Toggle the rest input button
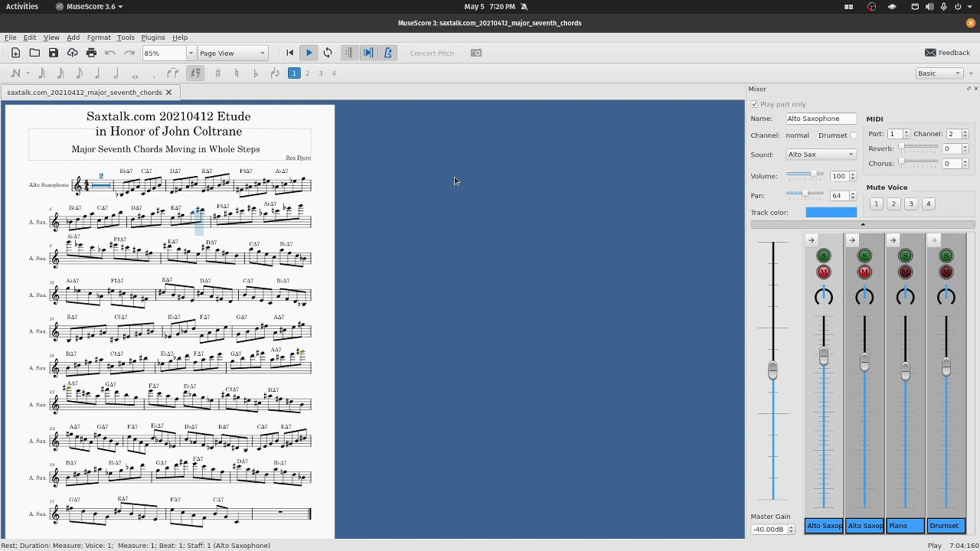Image resolution: width=980 pixels, height=551 pixels. click(x=195, y=73)
